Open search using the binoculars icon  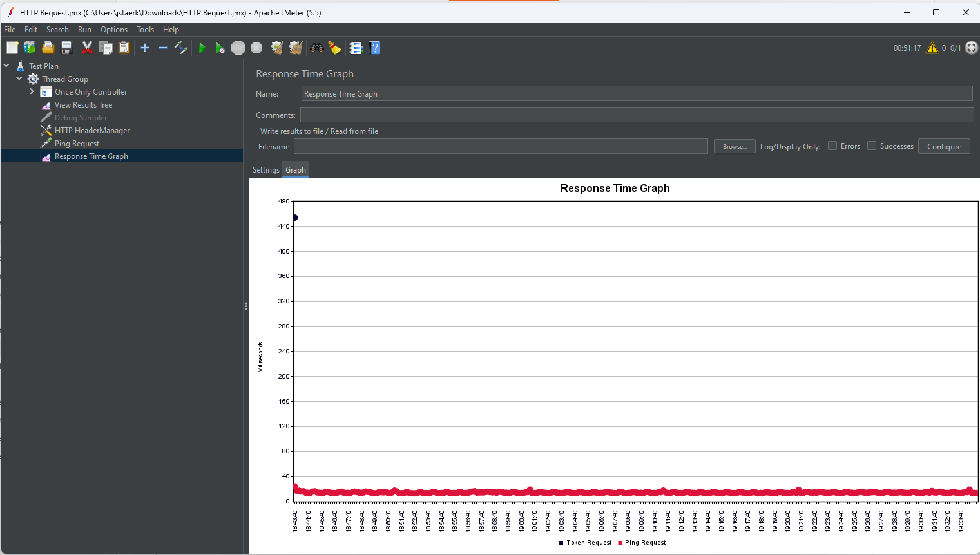point(316,48)
